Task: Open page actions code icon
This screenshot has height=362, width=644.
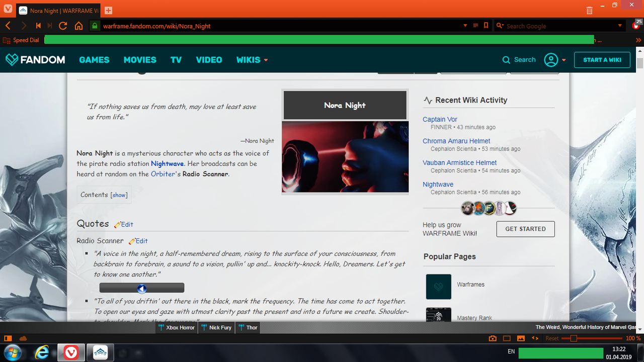Action: (535, 338)
